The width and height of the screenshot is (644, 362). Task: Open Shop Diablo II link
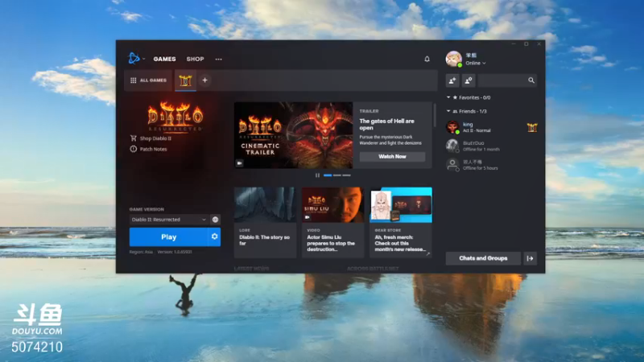click(x=151, y=138)
